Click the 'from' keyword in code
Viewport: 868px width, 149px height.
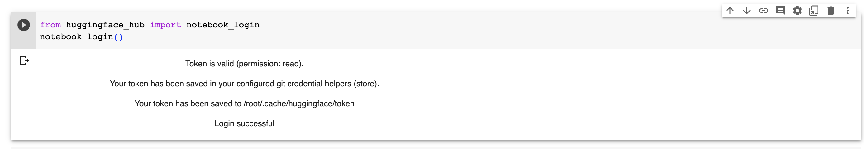(x=50, y=25)
